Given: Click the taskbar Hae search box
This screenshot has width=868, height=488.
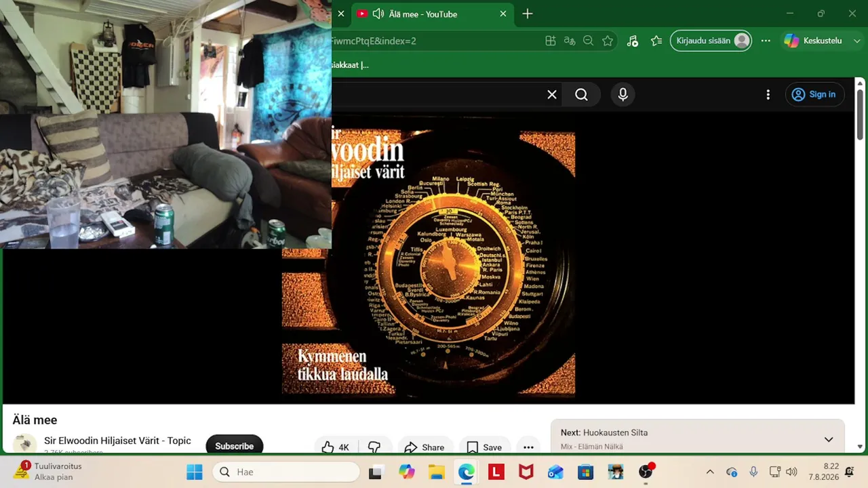Looking at the screenshot, I should [x=286, y=472].
